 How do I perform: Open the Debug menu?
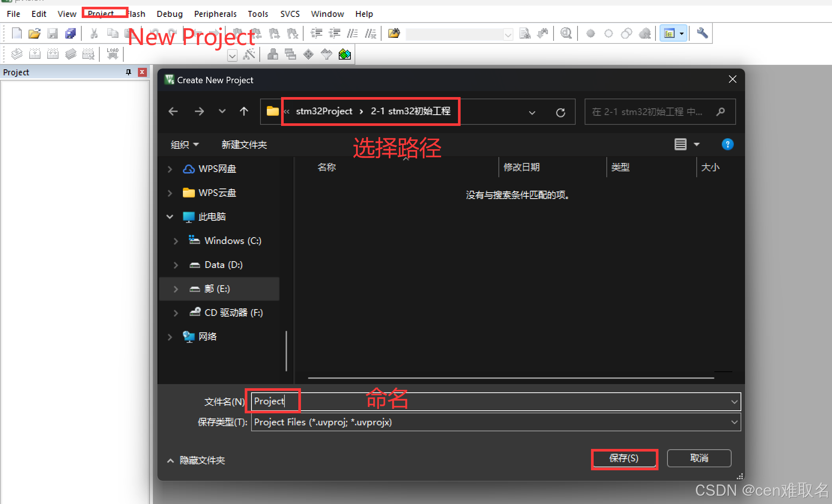(x=169, y=14)
